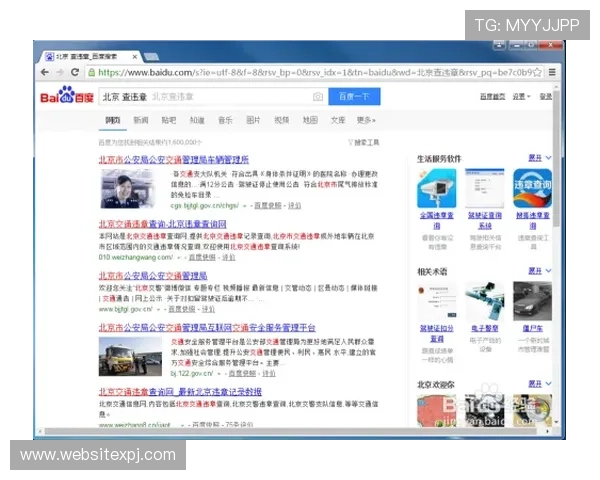The image size is (600, 480).
Task: Open the 设置 dropdown in header
Action: (x=521, y=96)
